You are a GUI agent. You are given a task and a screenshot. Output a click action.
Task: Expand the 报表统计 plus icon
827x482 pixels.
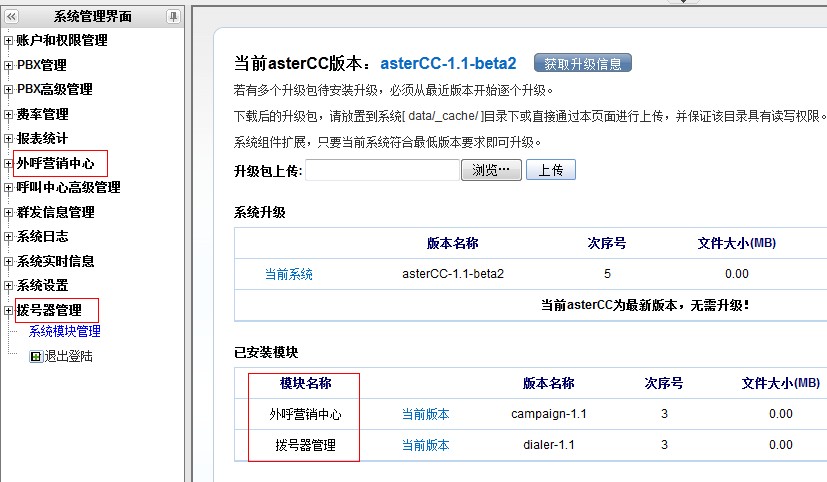(x=9, y=138)
